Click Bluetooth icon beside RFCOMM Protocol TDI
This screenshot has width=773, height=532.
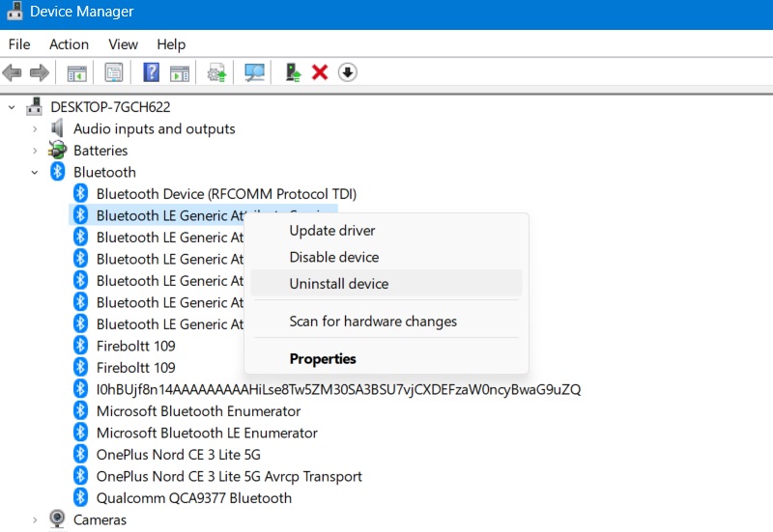point(80,193)
